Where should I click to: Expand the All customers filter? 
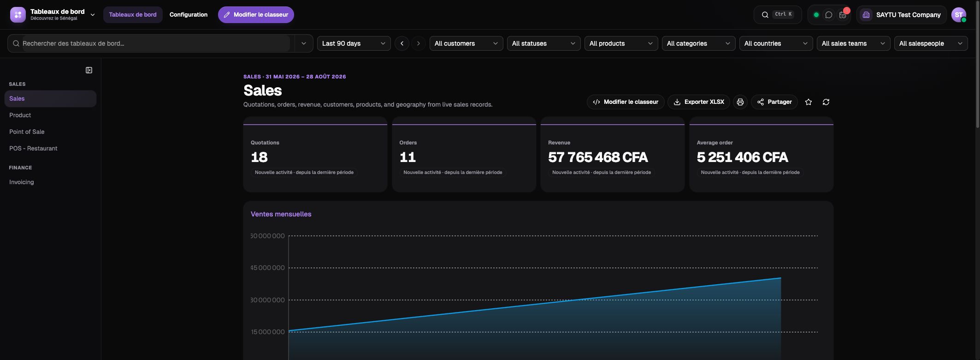(x=466, y=43)
